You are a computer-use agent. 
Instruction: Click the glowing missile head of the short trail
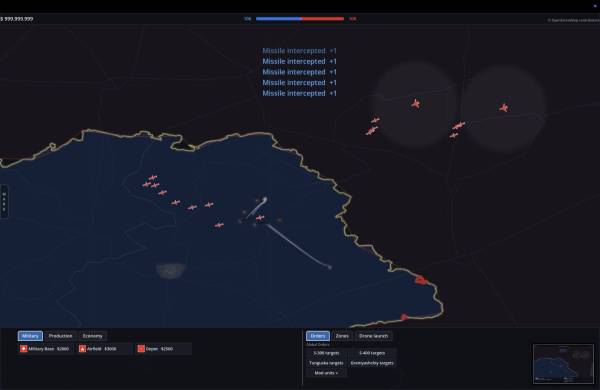(x=264, y=199)
